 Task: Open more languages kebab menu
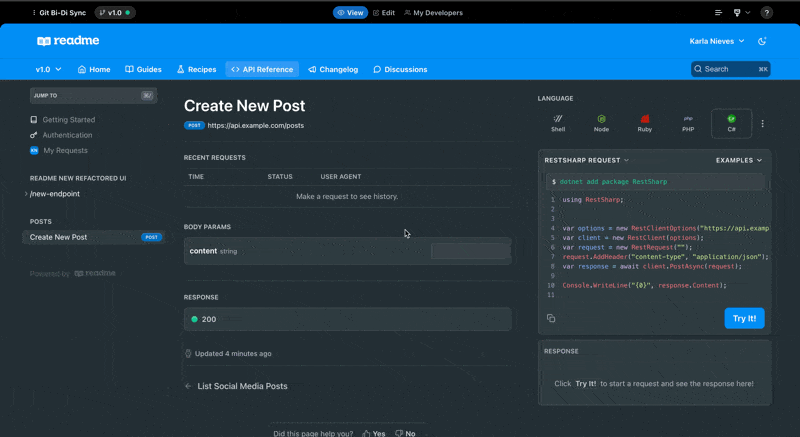tap(762, 123)
